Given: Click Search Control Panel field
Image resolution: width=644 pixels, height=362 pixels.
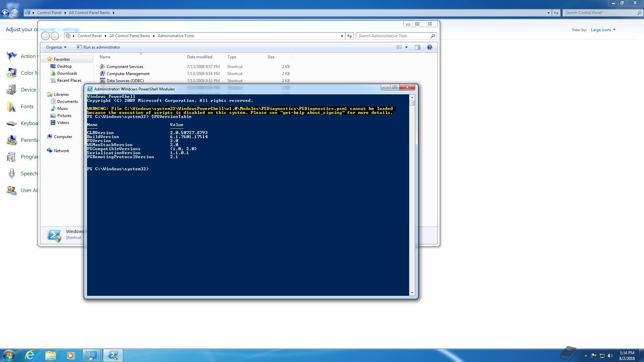Looking at the screenshot, I should pos(603,13).
